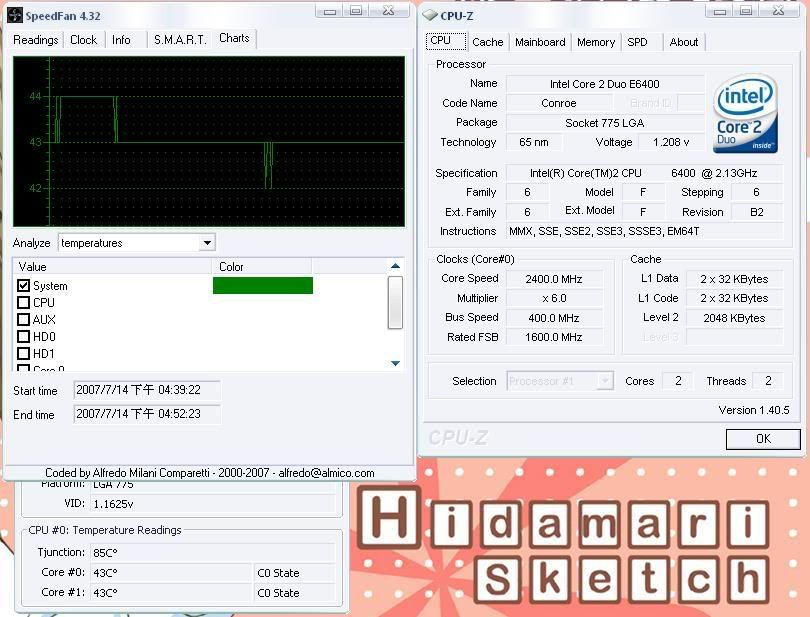Open the Mainboard tab in CPU-Z
Image resolution: width=810 pixels, height=617 pixels.
(540, 42)
